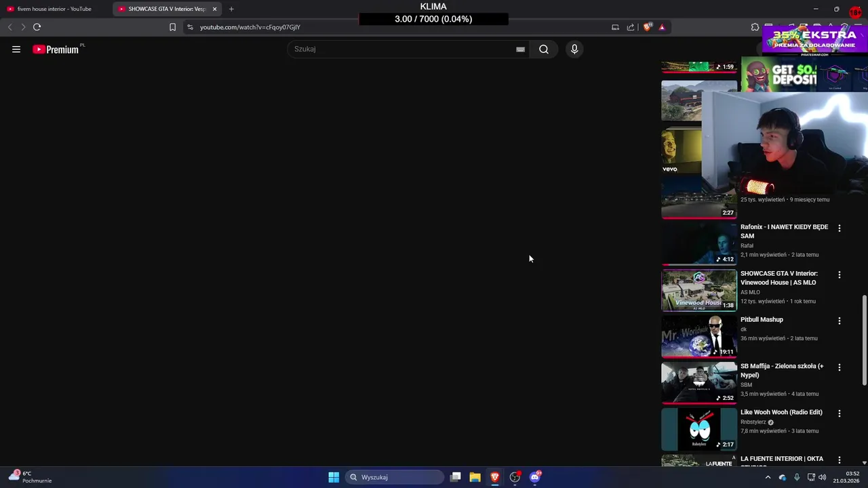Click the install/cast screen icon in address bar
Image resolution: width=868 pixels, height=488 pixels.
click(x=615, y=27)
